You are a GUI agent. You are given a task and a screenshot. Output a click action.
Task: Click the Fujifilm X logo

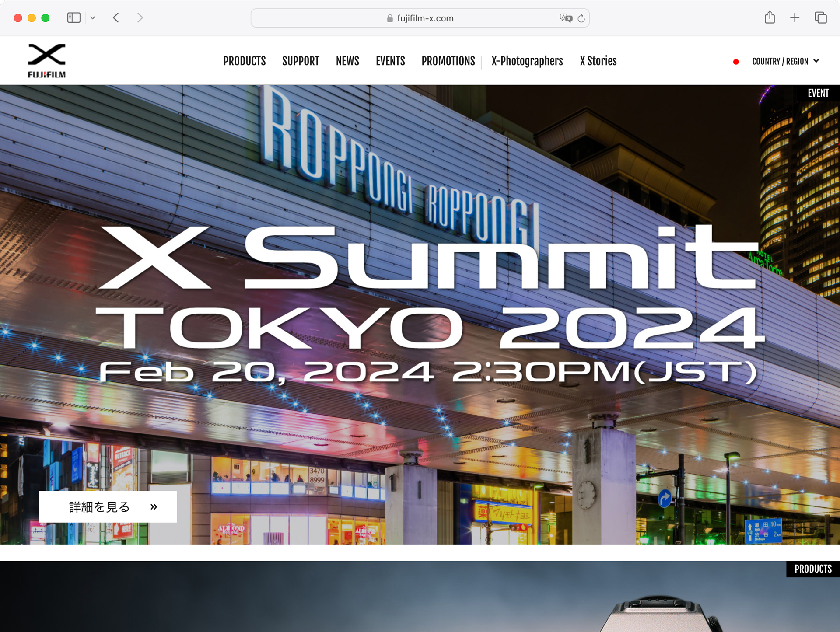point(47,60)
